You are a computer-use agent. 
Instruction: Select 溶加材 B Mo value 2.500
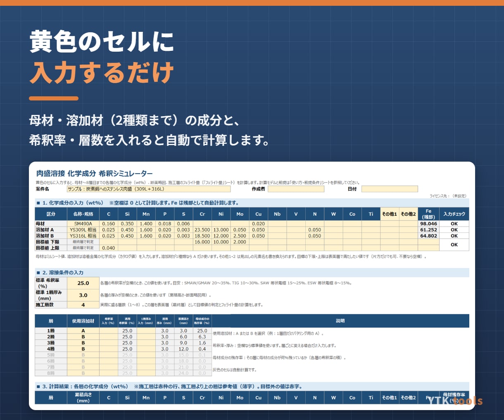pyautogui.click(x=240, y=236)
